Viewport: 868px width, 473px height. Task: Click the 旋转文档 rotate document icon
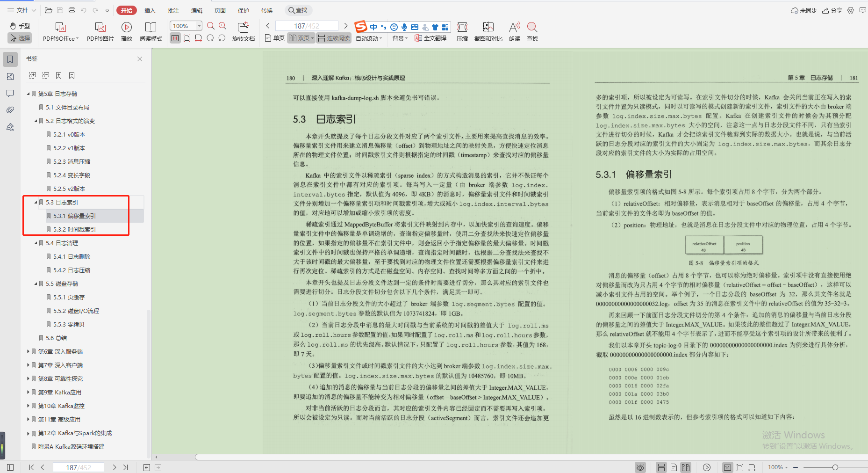coord(243,27)
